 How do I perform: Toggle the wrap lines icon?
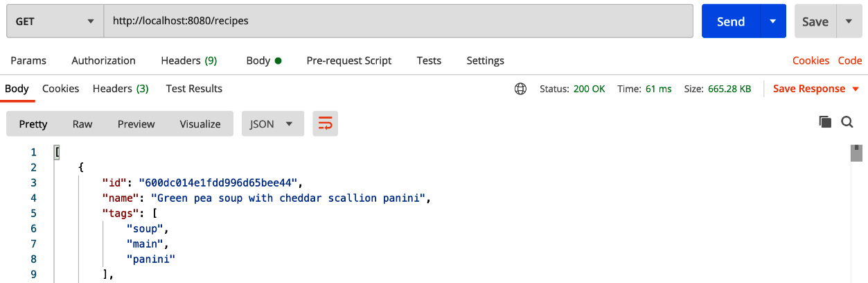(325, 124)
